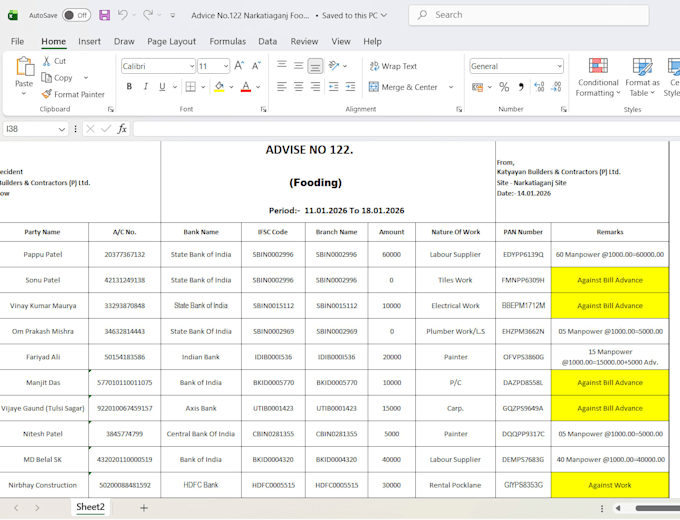The width and height of the screenshot is (680, 520).
Task: Click Merge & Center button
Action: pos(403,87)
